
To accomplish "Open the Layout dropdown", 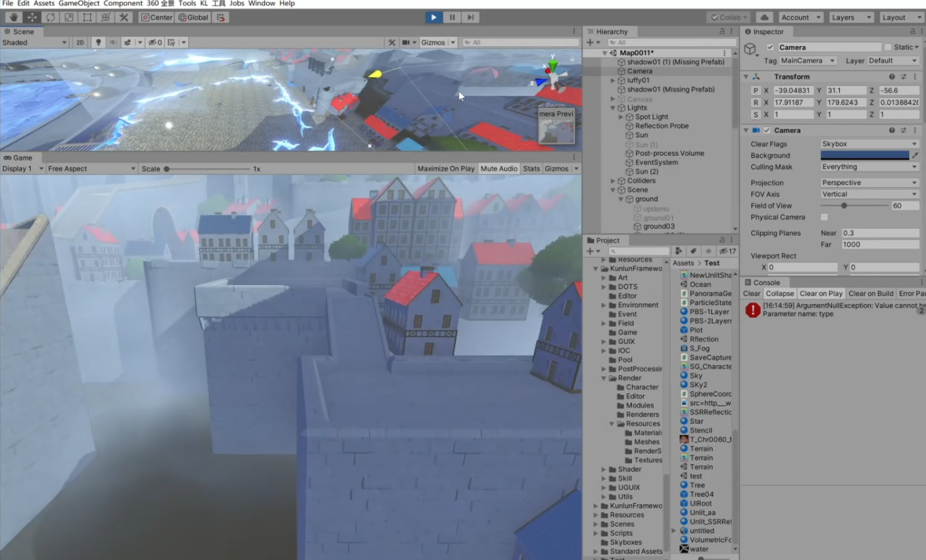I will 902,17.
